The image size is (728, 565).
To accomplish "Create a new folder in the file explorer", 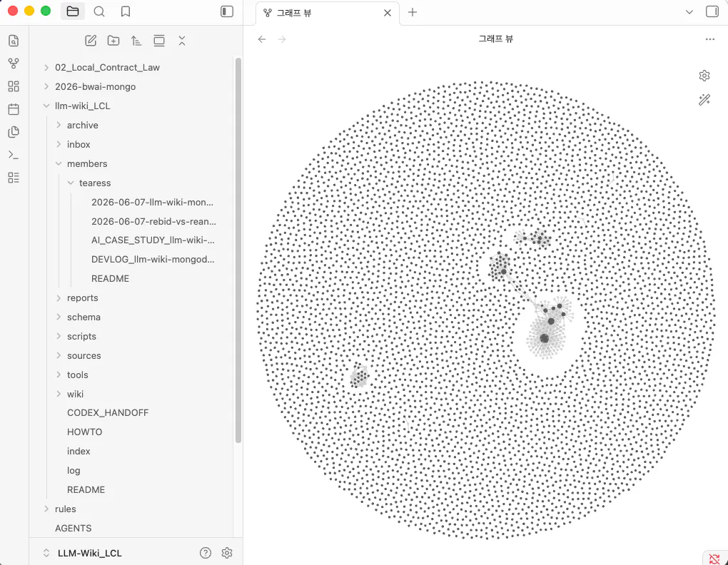I will [x=113, y=41].
